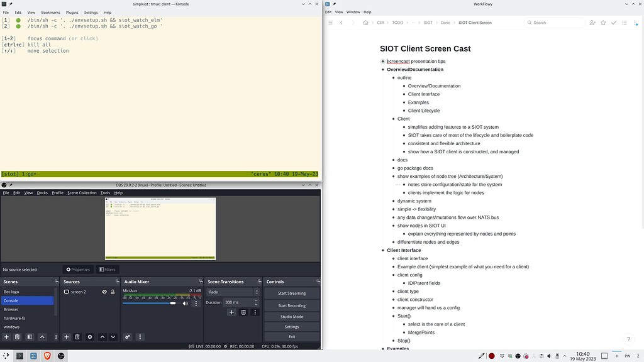Click the Start Recording button
Viewport: 644px width, 362px height.
coord(291,305)
